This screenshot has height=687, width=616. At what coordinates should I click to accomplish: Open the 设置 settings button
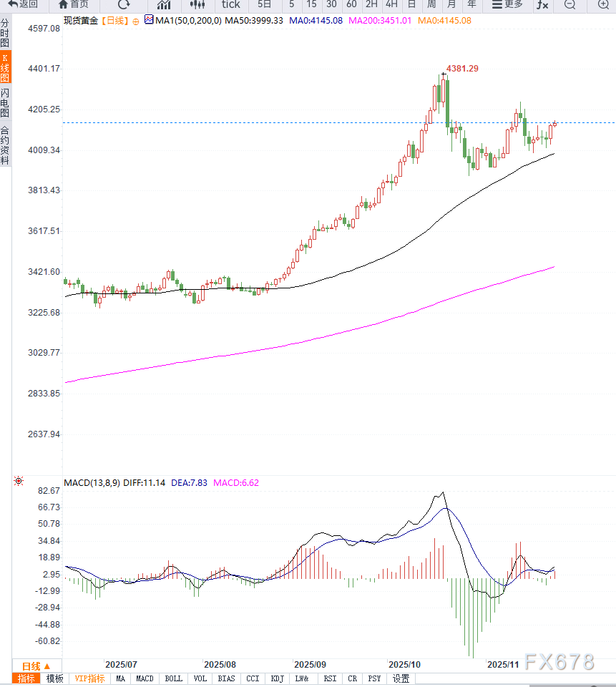point(401,678)
